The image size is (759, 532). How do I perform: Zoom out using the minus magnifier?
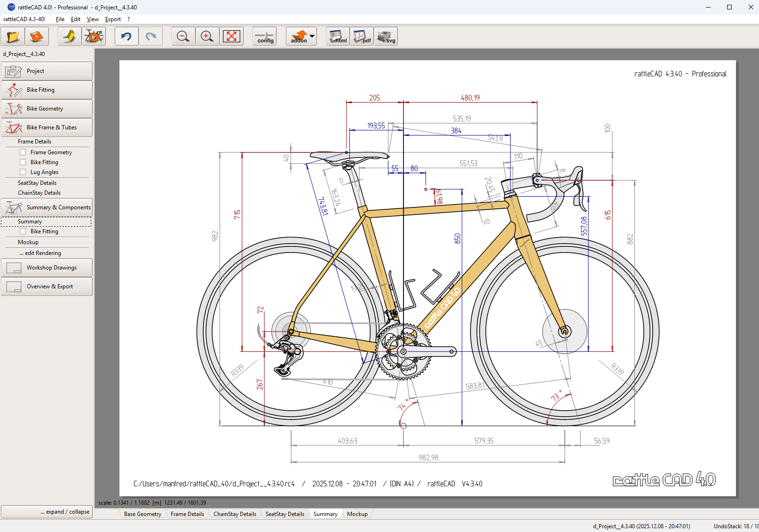tap(183, 37)
